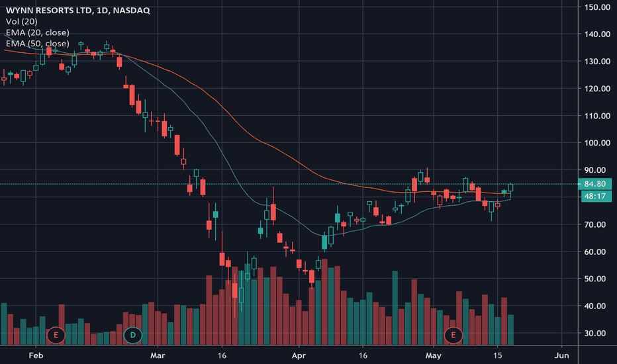Click the 30.00 price axis label
Viewport: 617px width, 364px height.
tap(595, 333)
